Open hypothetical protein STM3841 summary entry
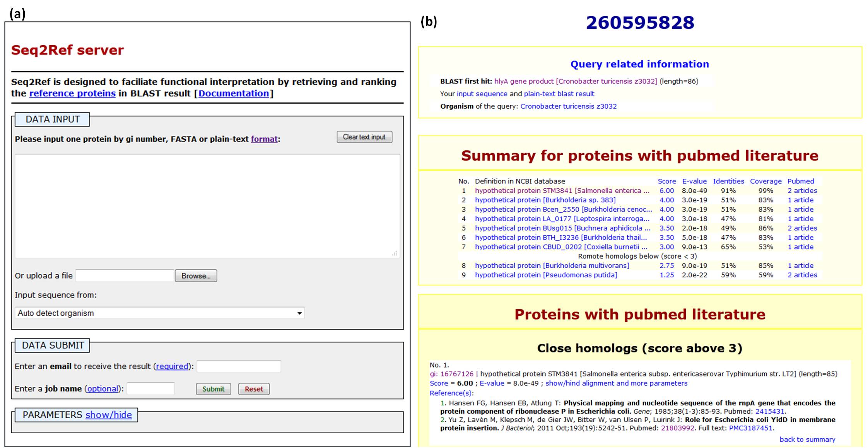Screen dimensions: 868x448 pos(562,191)
